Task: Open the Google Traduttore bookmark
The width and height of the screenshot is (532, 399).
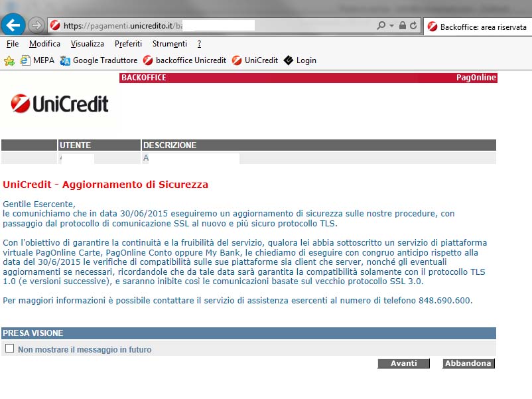Action: (x=99, y=60)
